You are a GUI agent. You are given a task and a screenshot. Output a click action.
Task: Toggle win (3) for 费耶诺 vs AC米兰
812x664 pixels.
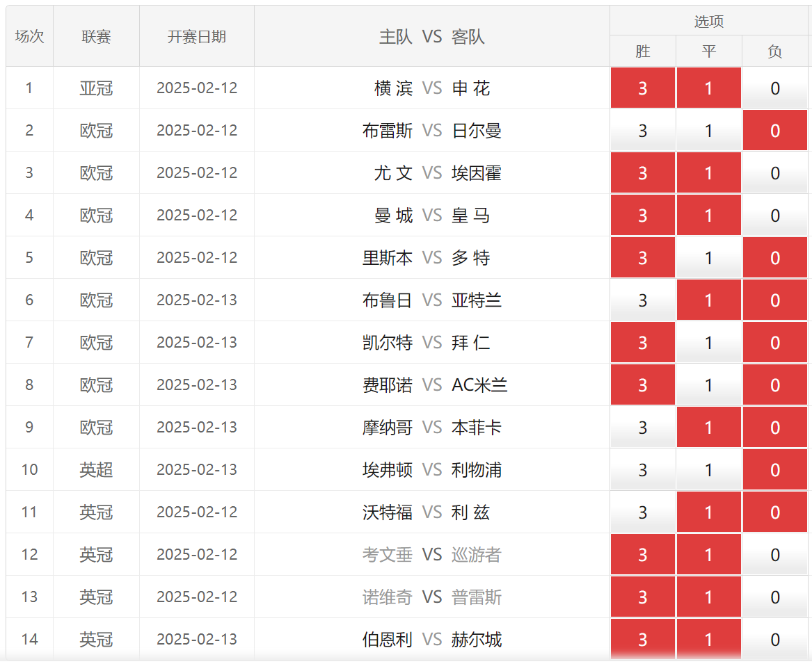pyautogui.click(x=643, y=385)
